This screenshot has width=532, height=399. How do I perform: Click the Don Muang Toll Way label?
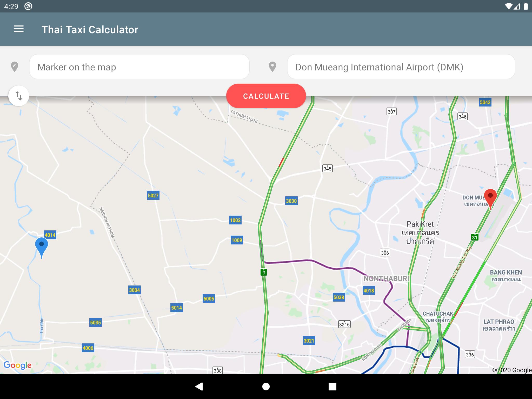pos(461,262)
